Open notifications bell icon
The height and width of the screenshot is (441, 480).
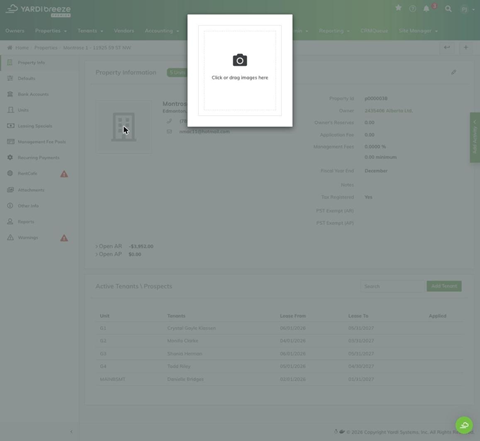(x=426, y=9)
